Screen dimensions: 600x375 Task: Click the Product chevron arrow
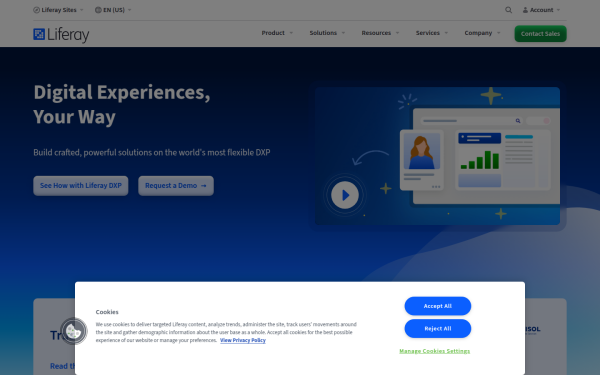pos(291,33)
